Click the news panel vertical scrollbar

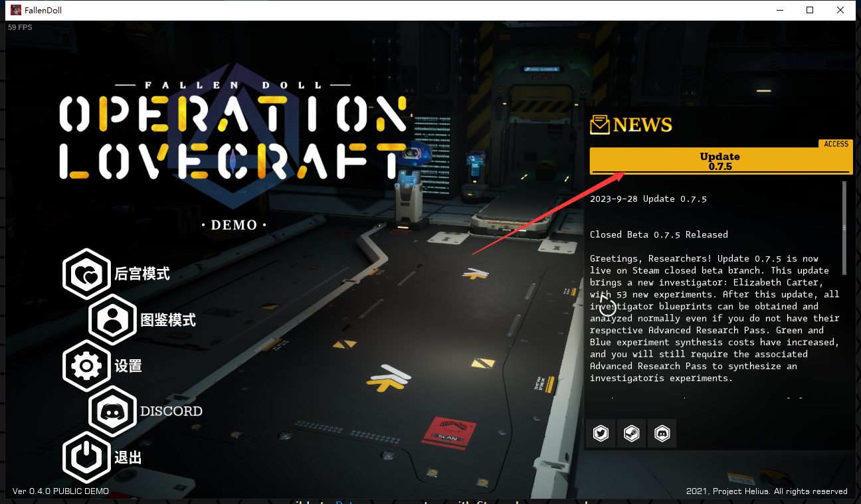(x=844, y=227)
